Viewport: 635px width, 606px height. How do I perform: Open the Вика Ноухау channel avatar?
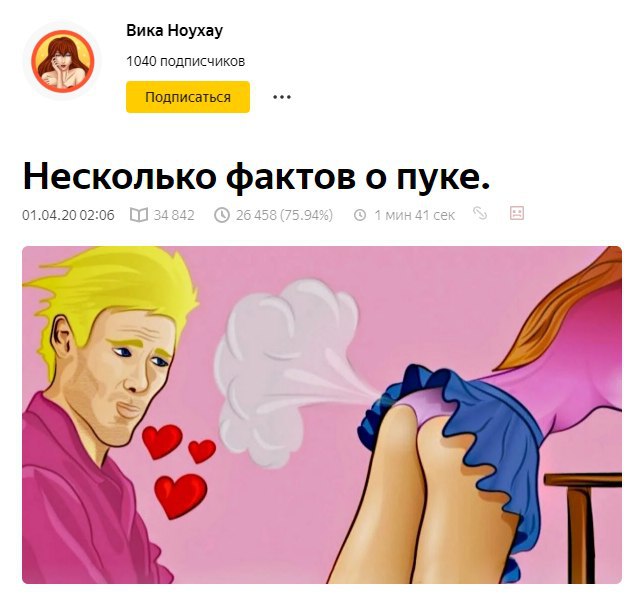click(x=63, y=61)
